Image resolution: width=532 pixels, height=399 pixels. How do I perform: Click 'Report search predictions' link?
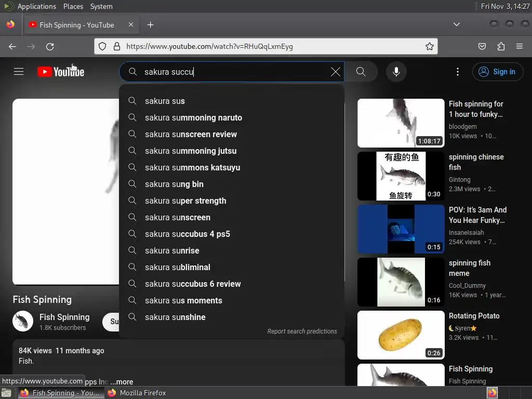[302, 331]
